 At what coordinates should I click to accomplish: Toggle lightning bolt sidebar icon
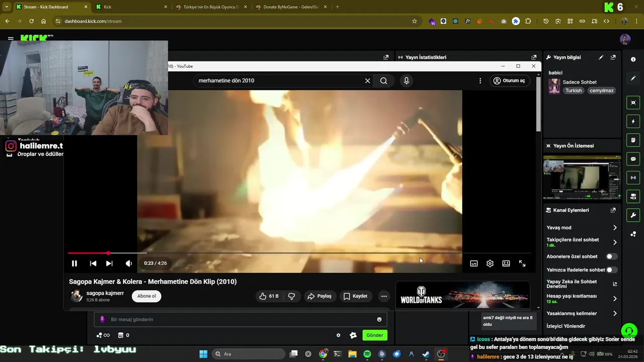pos(633,122)
